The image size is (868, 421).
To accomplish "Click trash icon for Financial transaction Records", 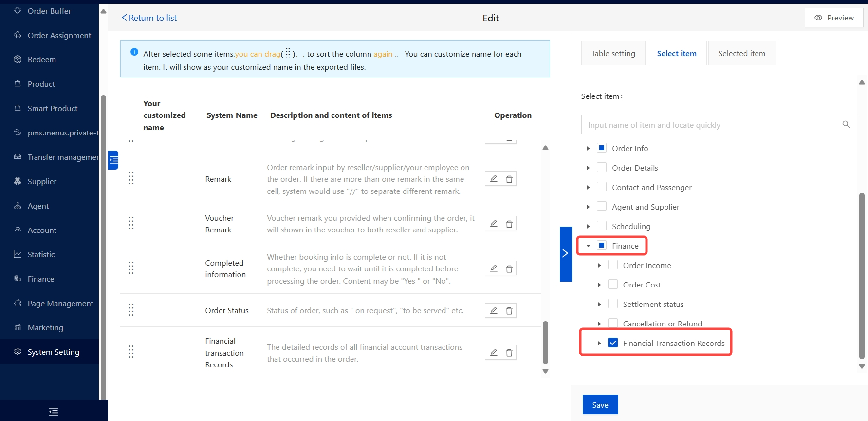I will (x=509, y=353).
